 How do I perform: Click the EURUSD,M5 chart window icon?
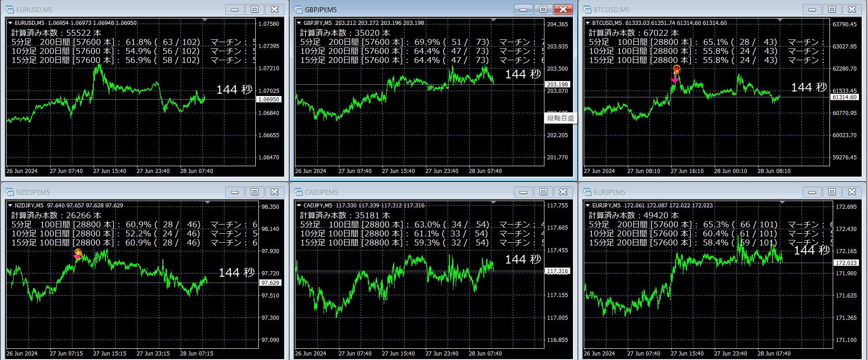pos(10,10)
